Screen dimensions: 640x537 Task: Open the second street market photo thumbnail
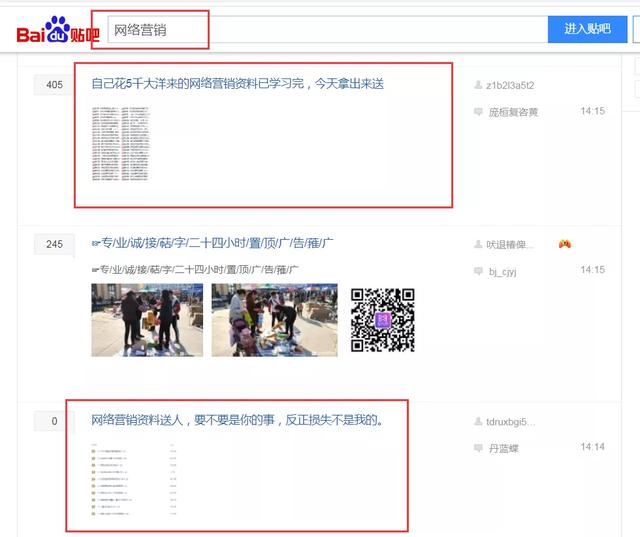click(x=262, y=320)
